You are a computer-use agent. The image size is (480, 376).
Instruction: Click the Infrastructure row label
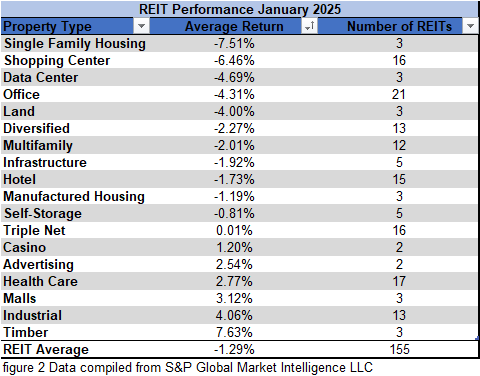point(45,163)
